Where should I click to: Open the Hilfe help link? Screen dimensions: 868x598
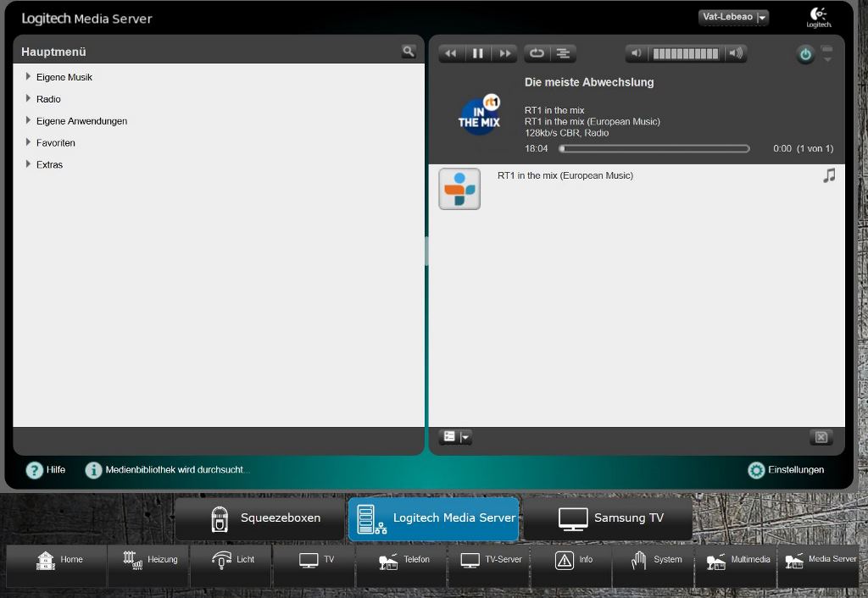[46, 470]
